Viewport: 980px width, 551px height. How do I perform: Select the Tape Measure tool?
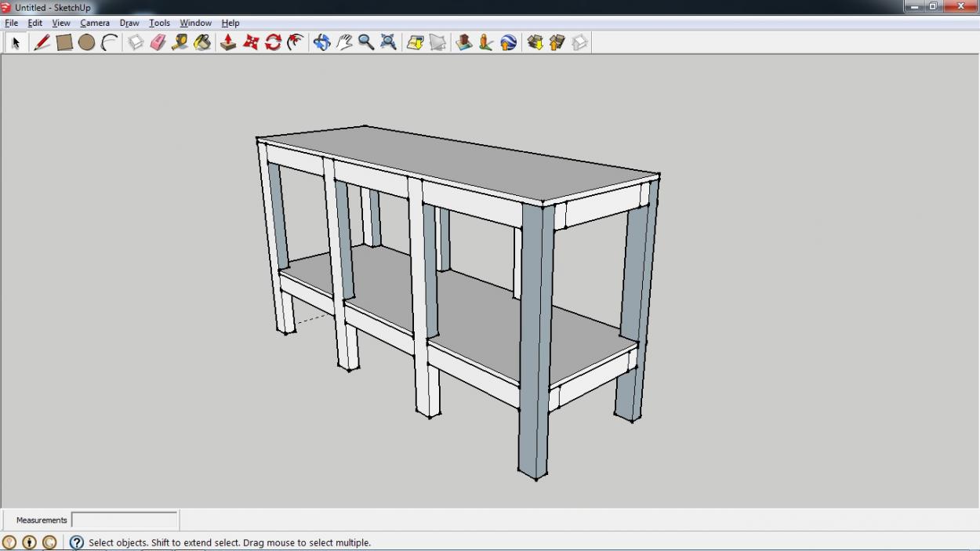[180, 42]
